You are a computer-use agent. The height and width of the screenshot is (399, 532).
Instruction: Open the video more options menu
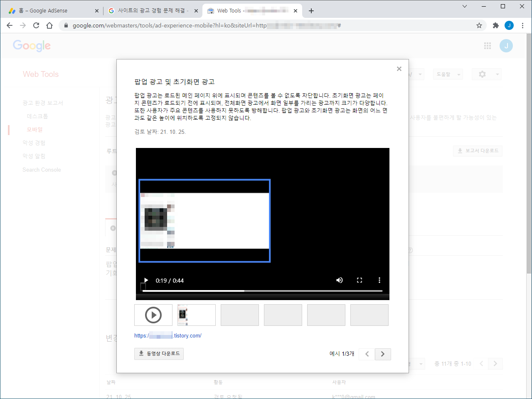(x=379, y=280)
